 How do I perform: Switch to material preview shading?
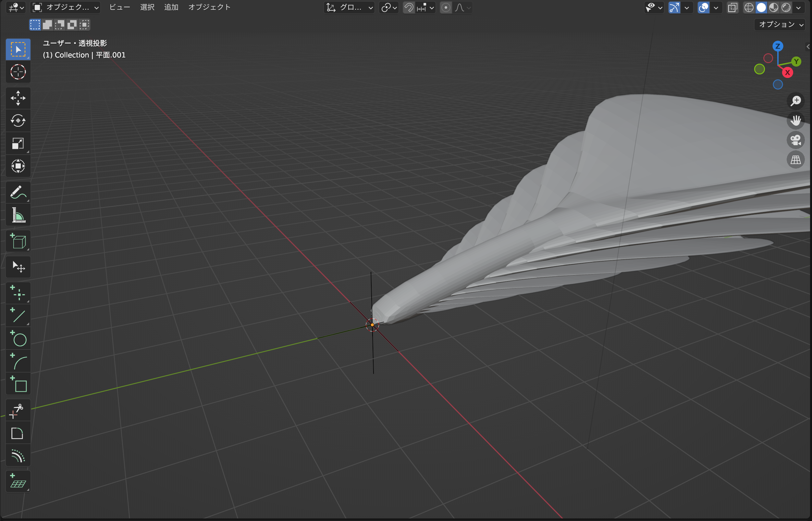pos(774,7)
